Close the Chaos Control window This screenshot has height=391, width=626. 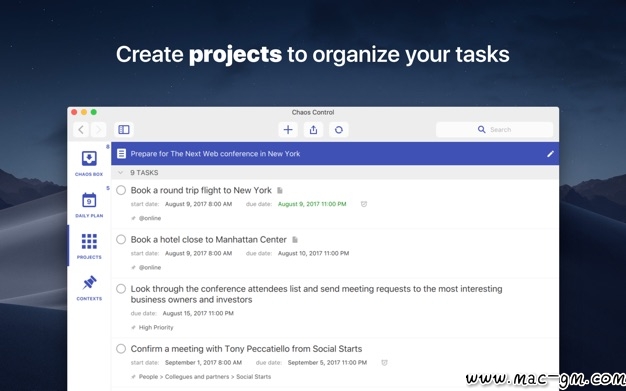tap(74, 112)
